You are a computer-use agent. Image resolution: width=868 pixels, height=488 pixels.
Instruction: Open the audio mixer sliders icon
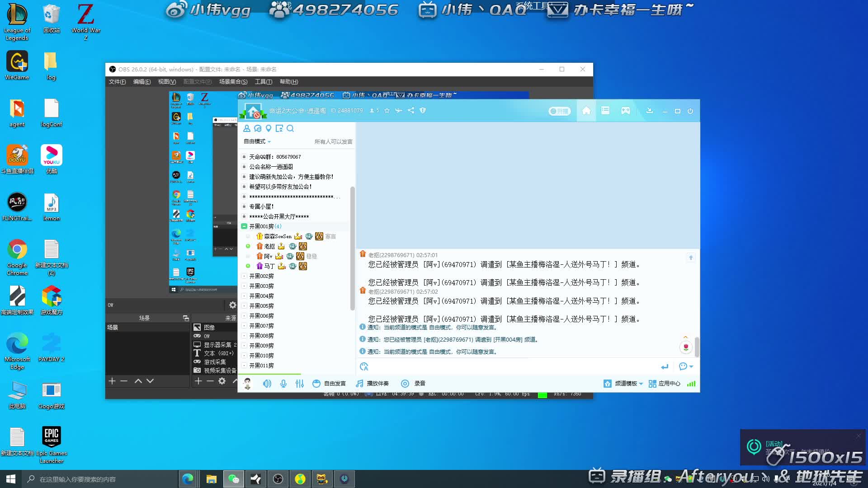300,384
